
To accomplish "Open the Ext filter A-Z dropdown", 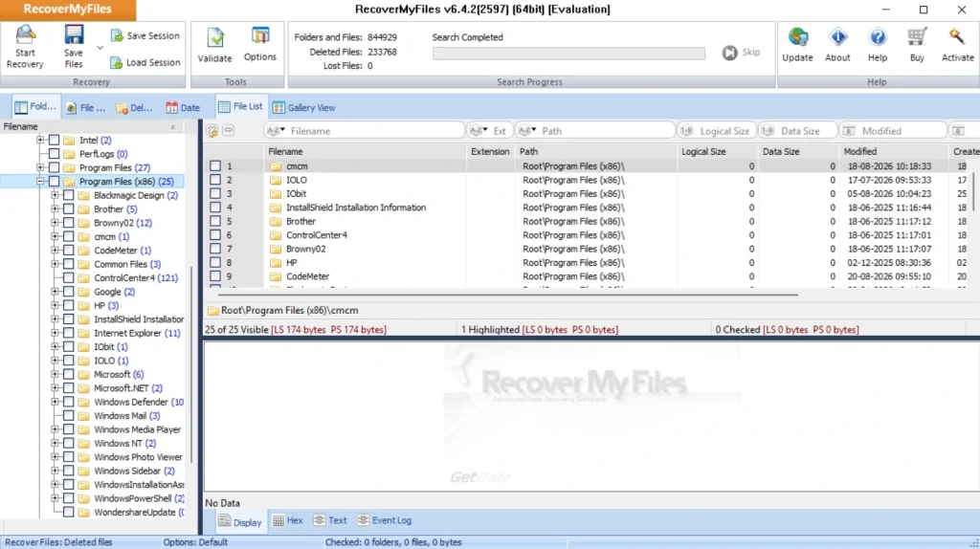I will click(479, 130).
